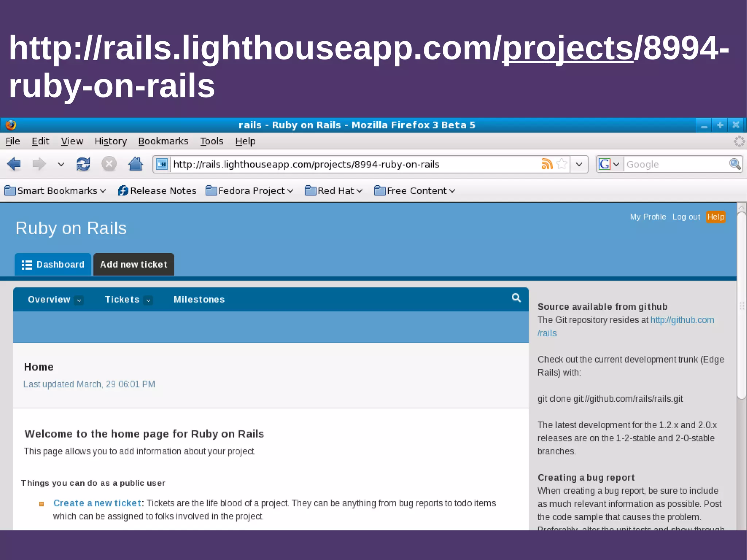Click the Tickets navigation item

click(x=122, y=300)
